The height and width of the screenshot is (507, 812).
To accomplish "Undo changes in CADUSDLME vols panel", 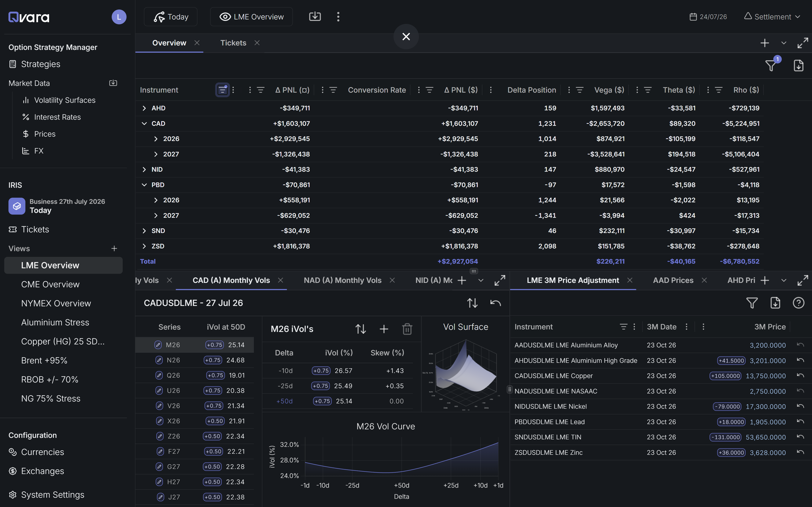I will (x=495, y=303).
